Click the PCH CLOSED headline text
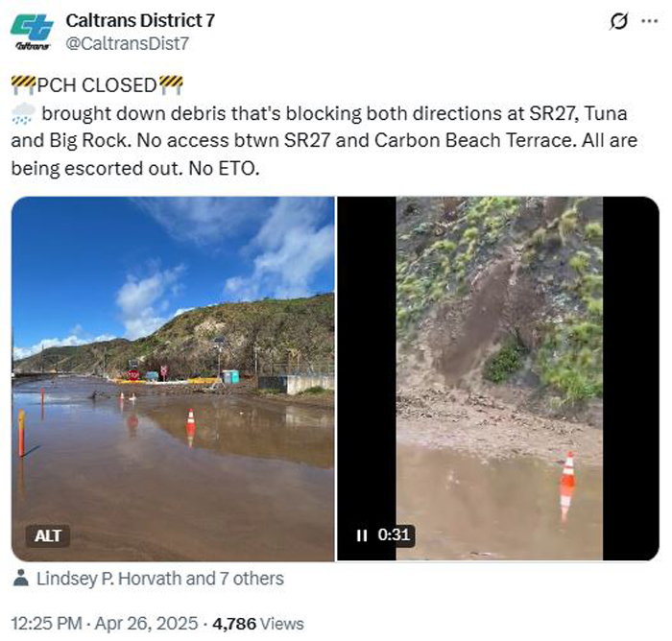Image resolution: width=672 pixels, height=641 pixels. [x=96, y=84]
